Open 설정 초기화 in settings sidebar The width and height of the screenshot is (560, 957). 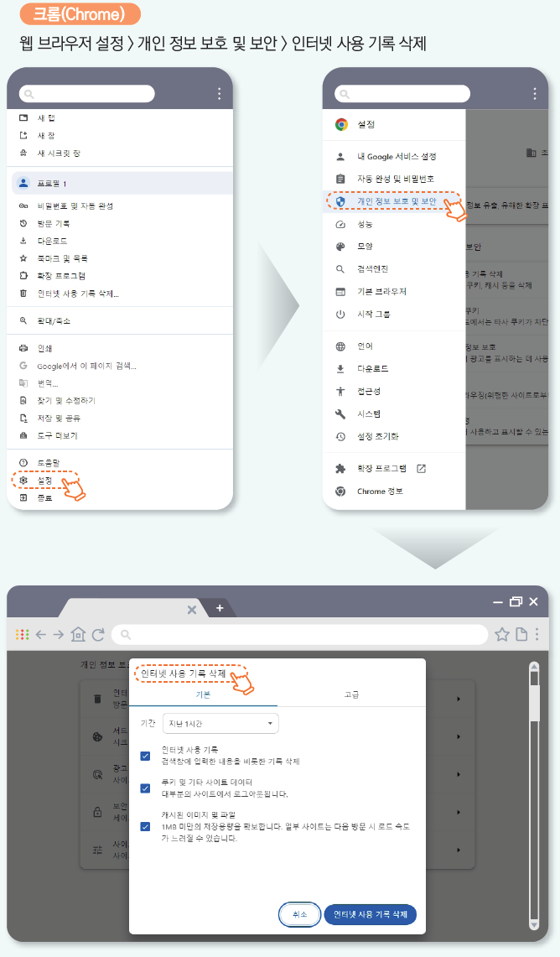pyautogui.click(x=378, y=436)
